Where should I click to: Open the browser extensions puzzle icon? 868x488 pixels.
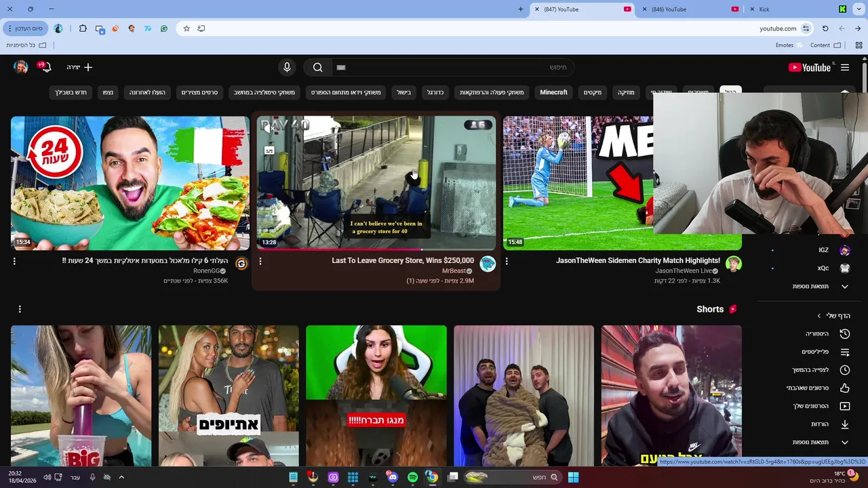[83, 28]
